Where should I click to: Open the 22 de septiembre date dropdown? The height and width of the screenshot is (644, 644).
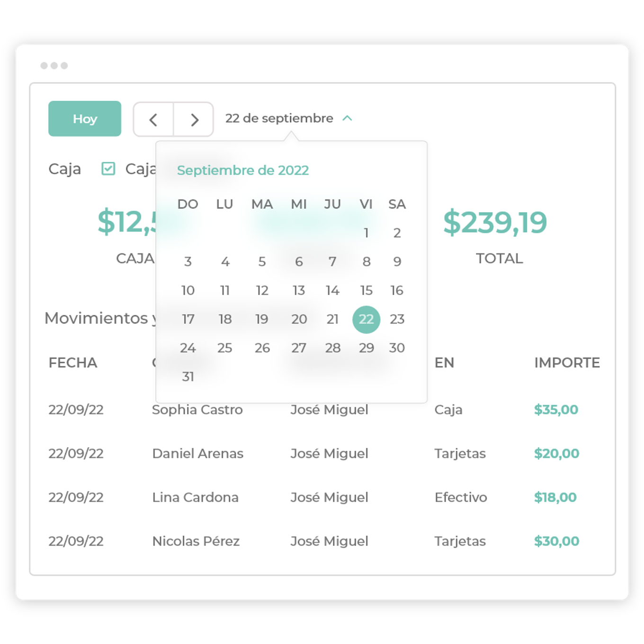click(279, 118)
